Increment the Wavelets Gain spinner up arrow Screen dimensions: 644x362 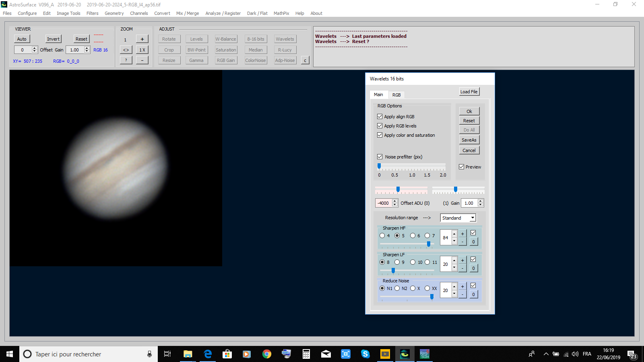click(480, 201)
